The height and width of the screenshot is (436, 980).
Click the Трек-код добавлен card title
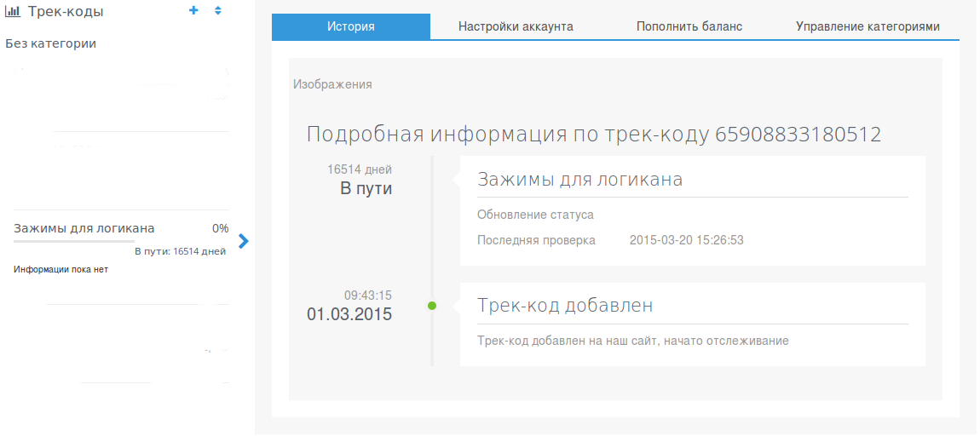click(565, 306)
